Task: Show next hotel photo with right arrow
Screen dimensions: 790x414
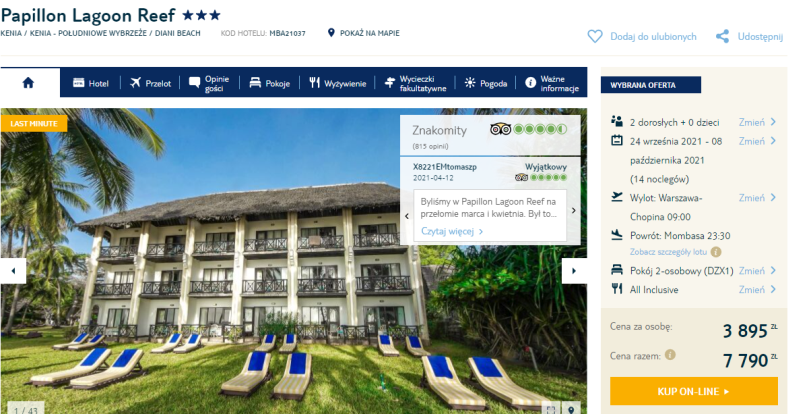Action: pyautogui.click(x=574, y=271)
